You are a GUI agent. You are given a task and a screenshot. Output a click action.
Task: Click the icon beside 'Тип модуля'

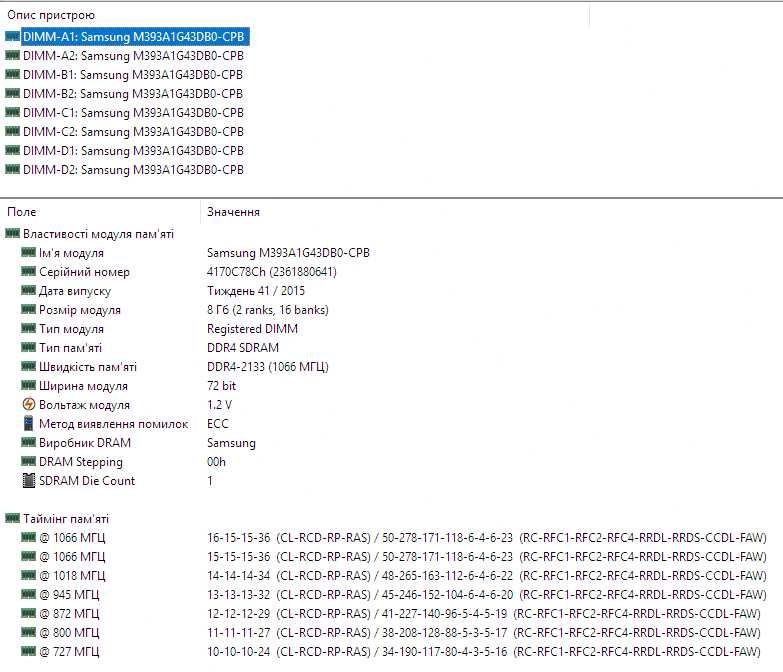[x=28, y=328]
